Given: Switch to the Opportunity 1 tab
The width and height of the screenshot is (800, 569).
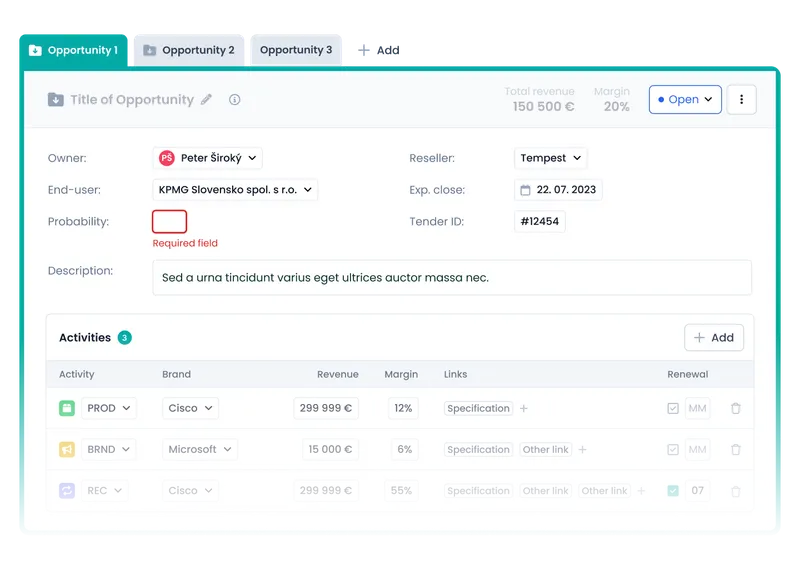Looking at the screenshot, I should [73, 50].
